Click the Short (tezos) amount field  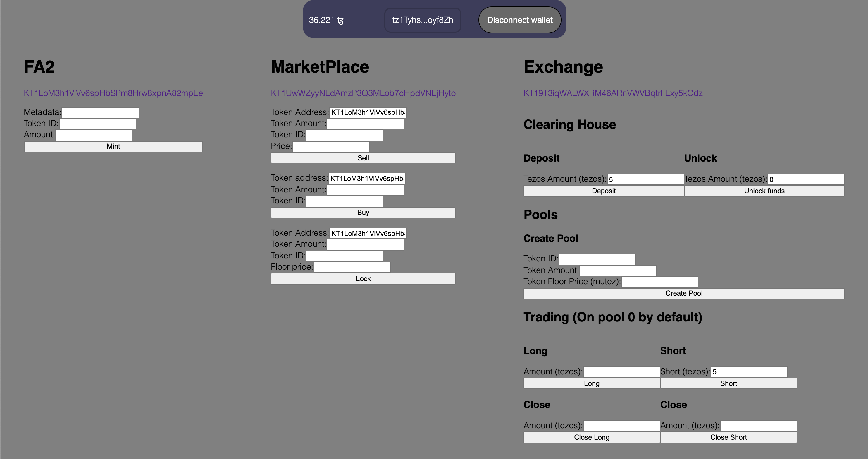[749, 372]
